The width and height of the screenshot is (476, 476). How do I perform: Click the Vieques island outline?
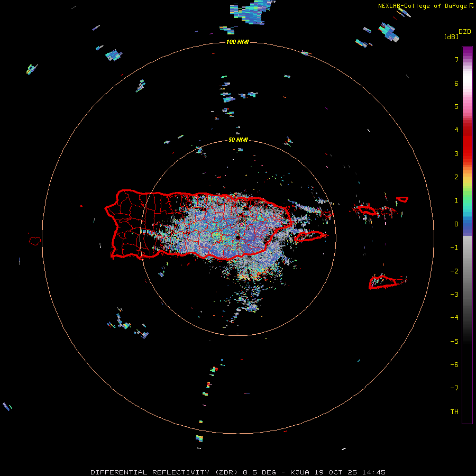tap(309, 236)
